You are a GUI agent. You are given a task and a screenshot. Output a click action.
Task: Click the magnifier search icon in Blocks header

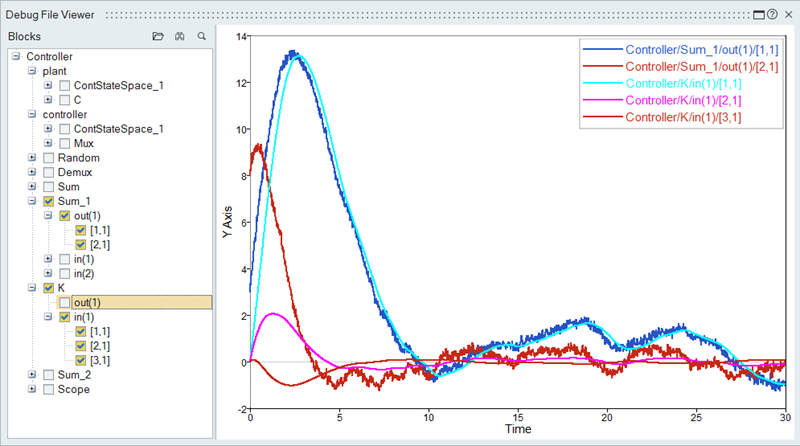click(x=202, y=37)
